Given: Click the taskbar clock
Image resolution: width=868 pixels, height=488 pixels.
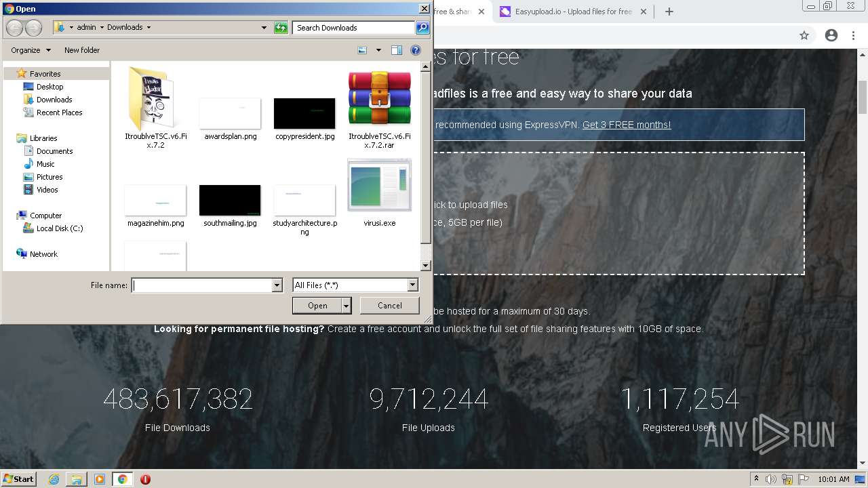Looking at the screenshot, I should tap(833, 479).
